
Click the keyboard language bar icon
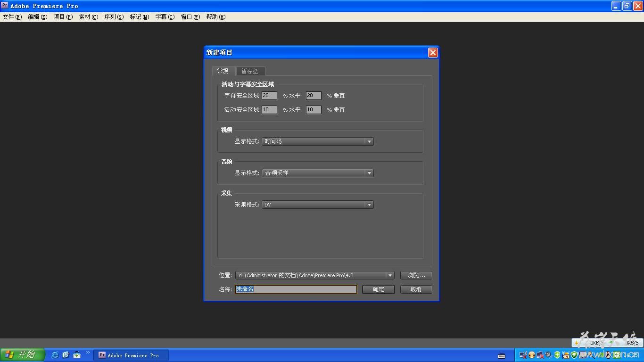click(x=502, y=355)
